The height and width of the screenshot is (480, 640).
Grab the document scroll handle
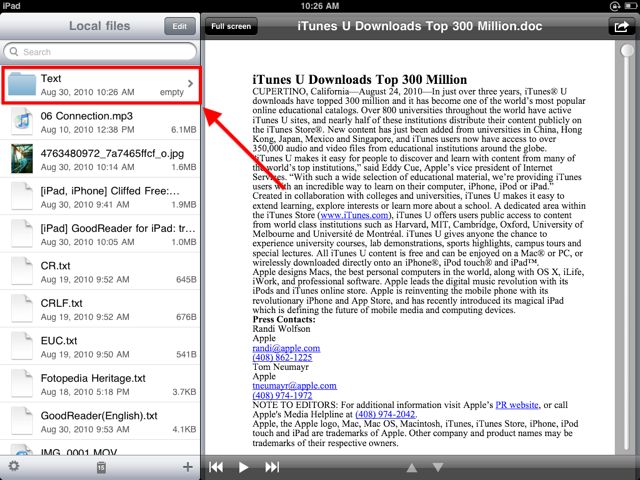[x=627, y=51]
